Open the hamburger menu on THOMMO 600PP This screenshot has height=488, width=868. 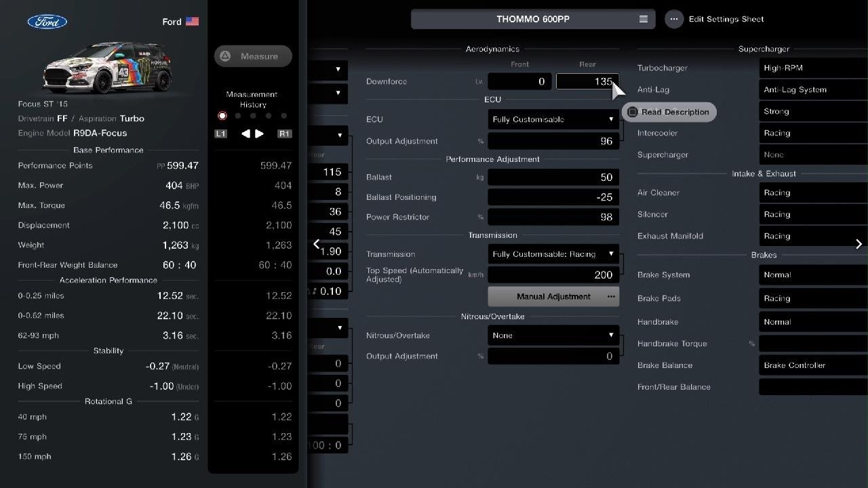click(x=643, y=19)
